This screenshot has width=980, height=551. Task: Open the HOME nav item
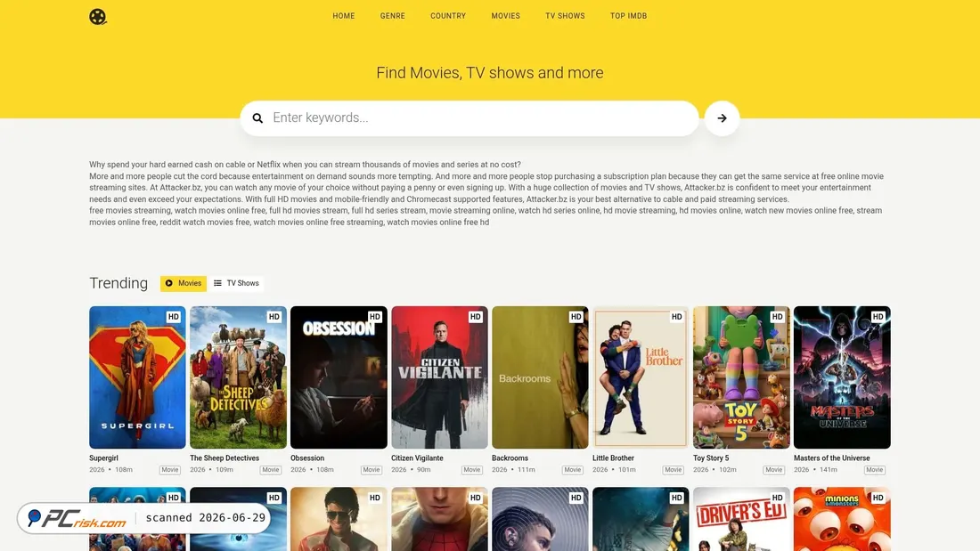click(344, 16)
